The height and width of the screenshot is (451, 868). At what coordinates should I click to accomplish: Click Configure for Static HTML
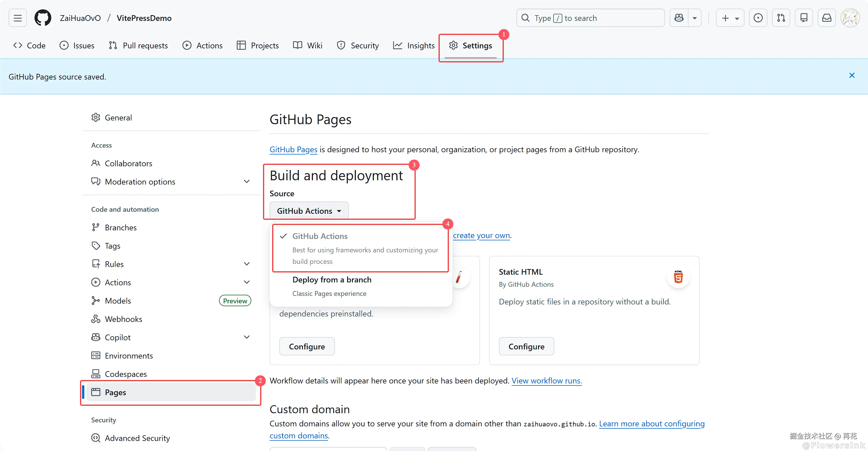pyautogui.click(x=526, y=347)
